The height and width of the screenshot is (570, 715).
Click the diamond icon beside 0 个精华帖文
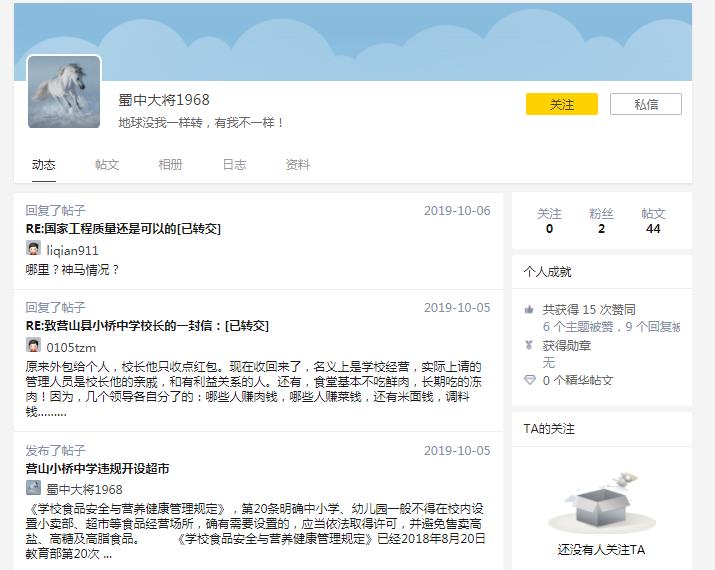coord(530,381)
